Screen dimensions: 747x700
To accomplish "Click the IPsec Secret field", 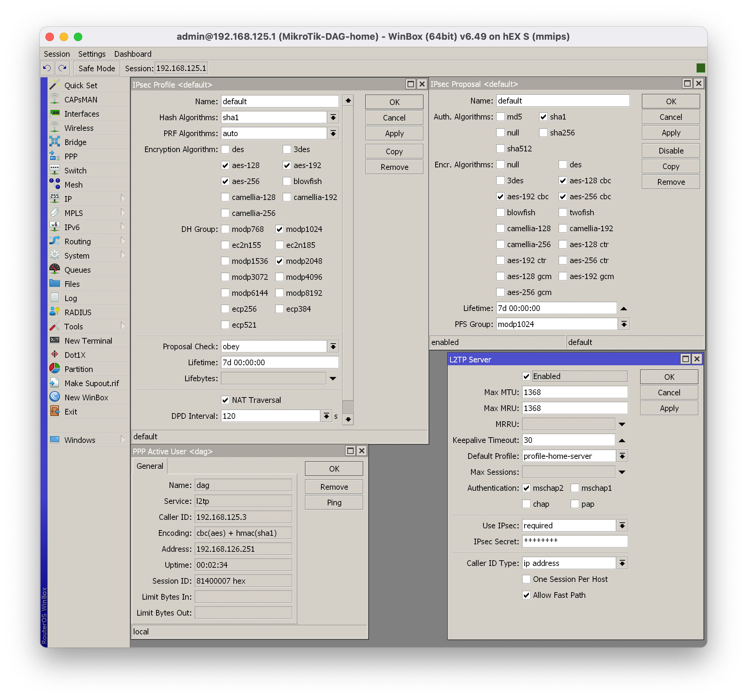I will tap(575, 541).
